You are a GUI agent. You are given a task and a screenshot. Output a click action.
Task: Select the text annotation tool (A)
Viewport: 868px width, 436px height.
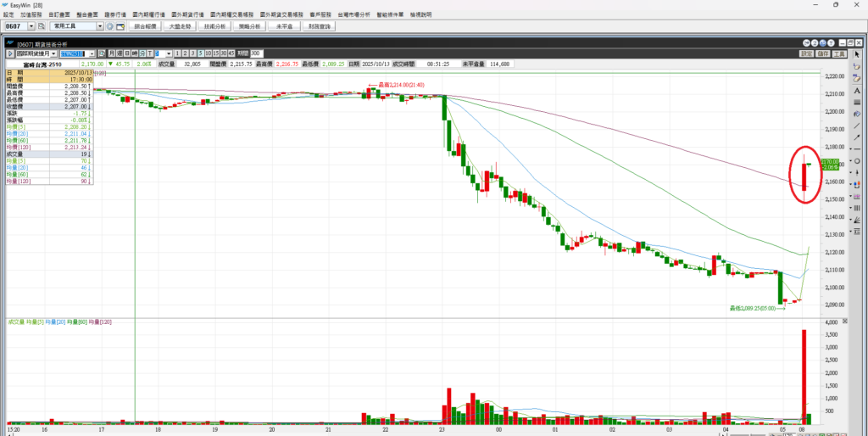(858, 90)
